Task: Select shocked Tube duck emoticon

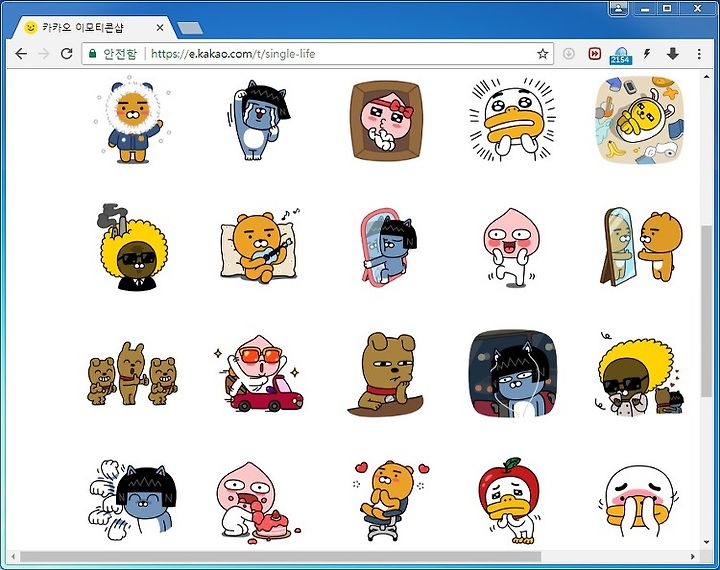Action: [512, 120]
